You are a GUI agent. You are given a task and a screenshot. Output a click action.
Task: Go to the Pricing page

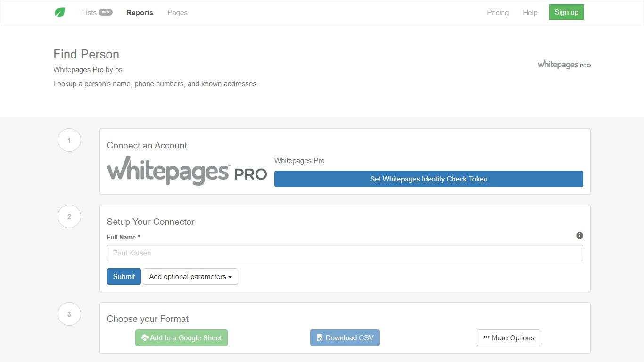498,13
